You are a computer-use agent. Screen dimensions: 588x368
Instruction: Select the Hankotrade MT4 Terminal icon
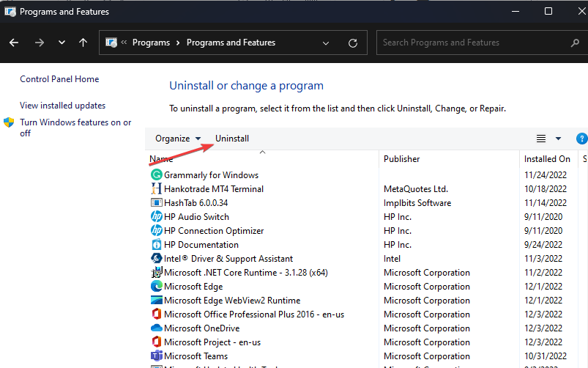pos(156,189)
